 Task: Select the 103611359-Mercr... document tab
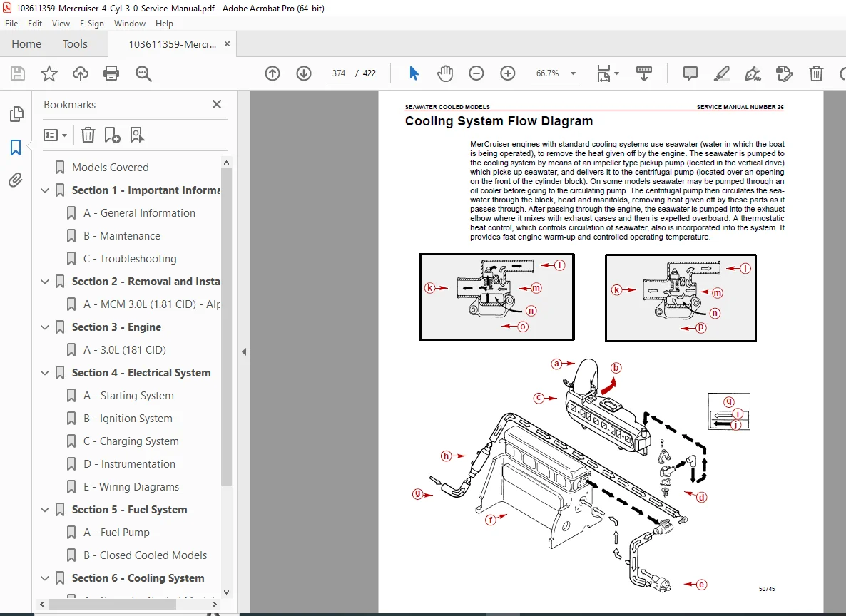(172, 44)
